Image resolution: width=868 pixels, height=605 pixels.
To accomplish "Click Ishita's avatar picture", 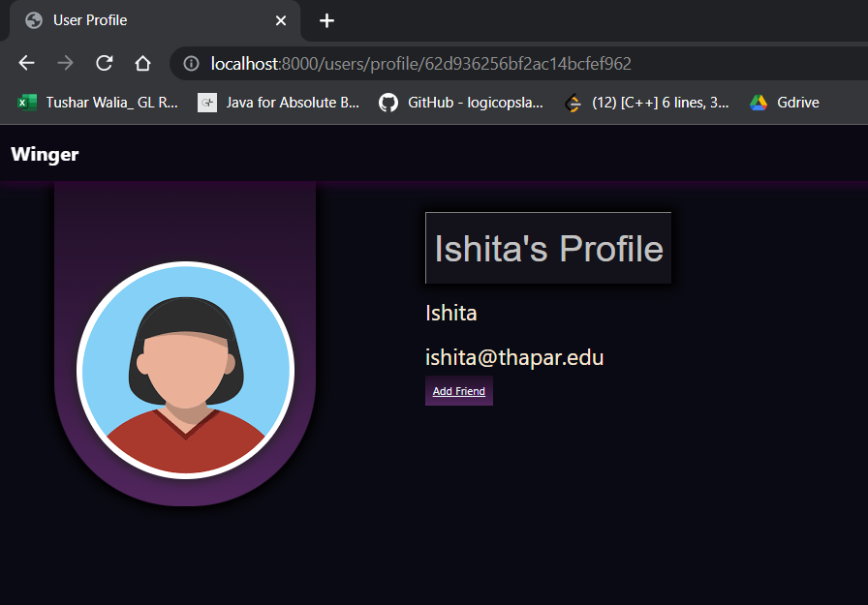I will 184,371.
